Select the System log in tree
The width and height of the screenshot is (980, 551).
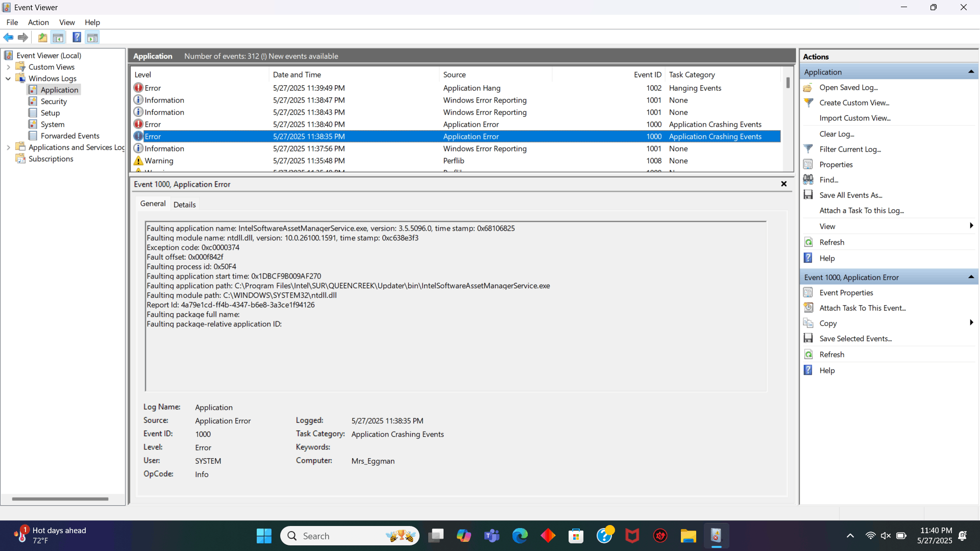coord(53,124)
